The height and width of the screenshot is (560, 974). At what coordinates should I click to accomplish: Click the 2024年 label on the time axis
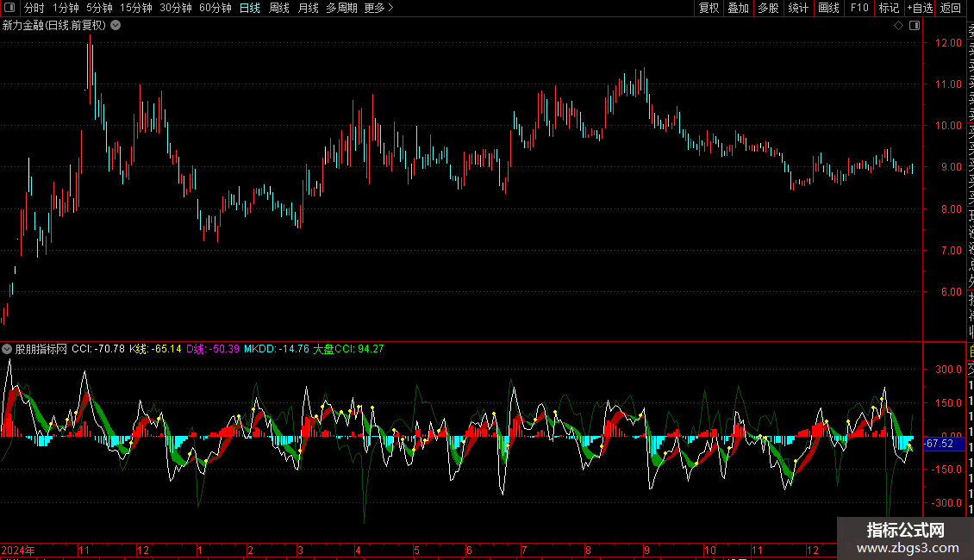click(18, 550)
